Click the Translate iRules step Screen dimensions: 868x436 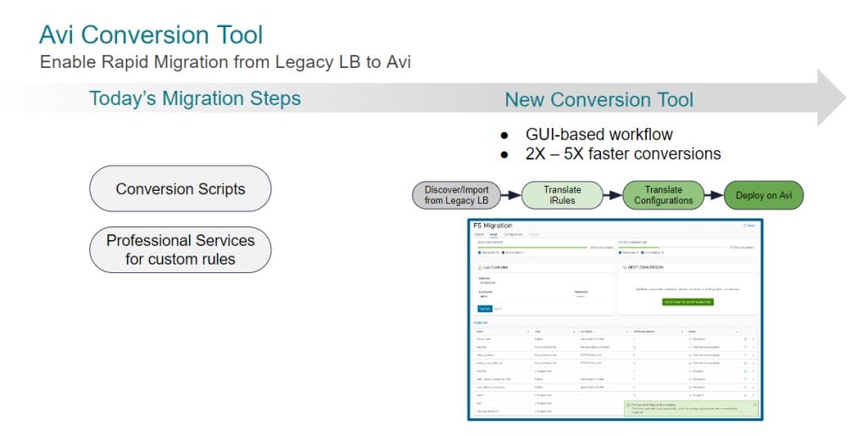(x=562, y=195)
